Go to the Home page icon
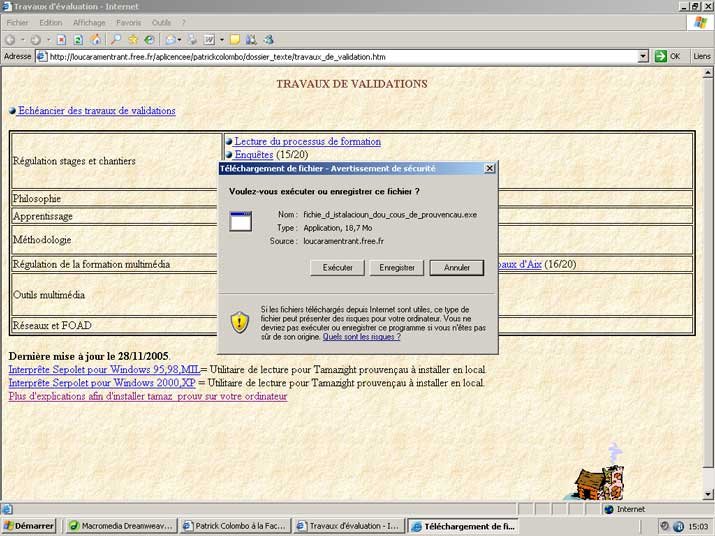This screenshot has height=536, width=715. [95, 40]
